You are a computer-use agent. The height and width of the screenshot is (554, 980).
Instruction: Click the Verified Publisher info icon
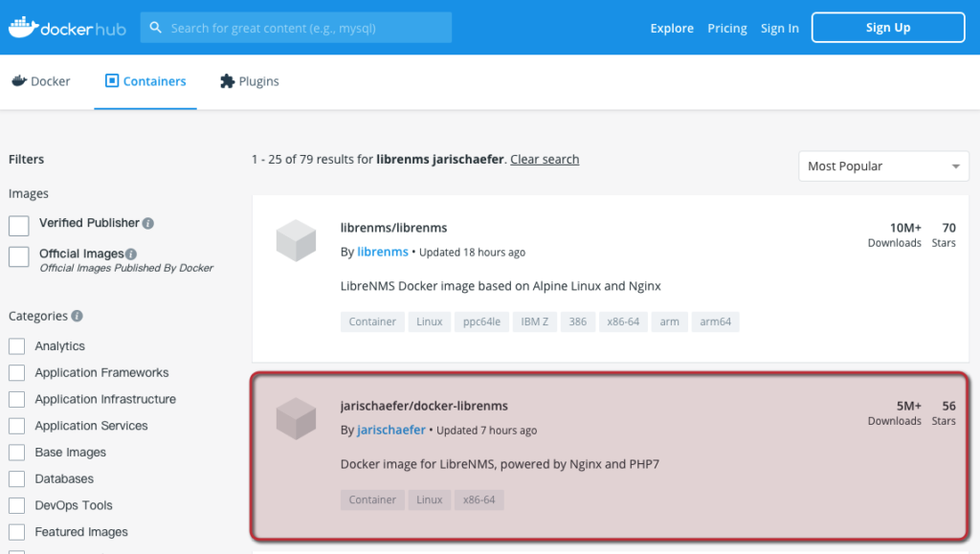(x=148, y=224)
